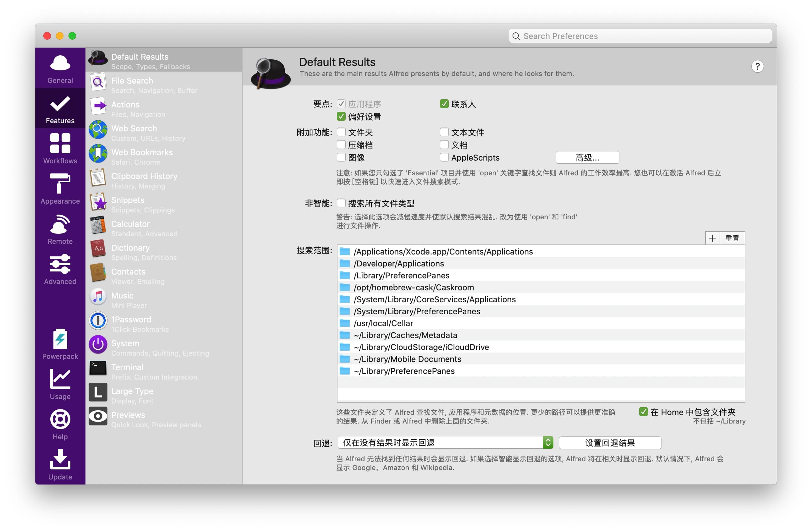Add a new search scope folder
The image size is (812, 531).
(712, 238)
